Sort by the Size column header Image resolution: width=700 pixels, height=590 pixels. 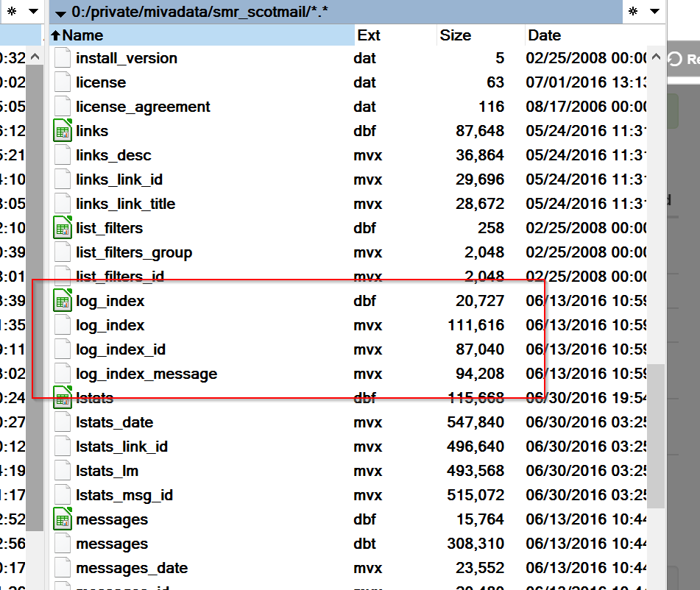(455, 35)
